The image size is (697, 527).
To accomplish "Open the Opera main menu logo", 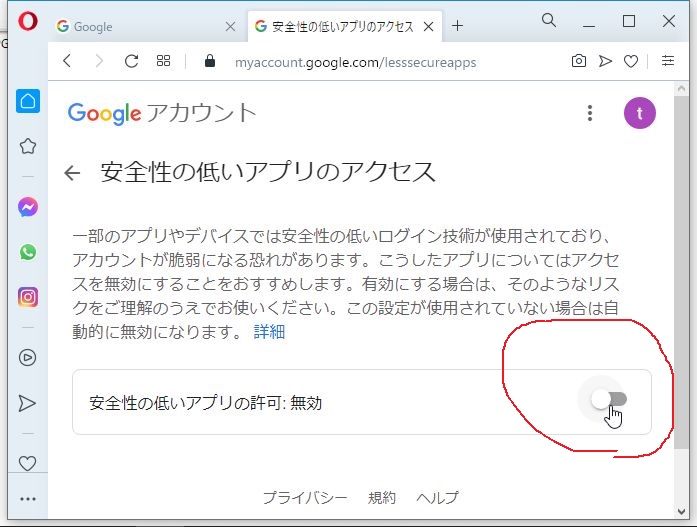I will pos(28,21).
